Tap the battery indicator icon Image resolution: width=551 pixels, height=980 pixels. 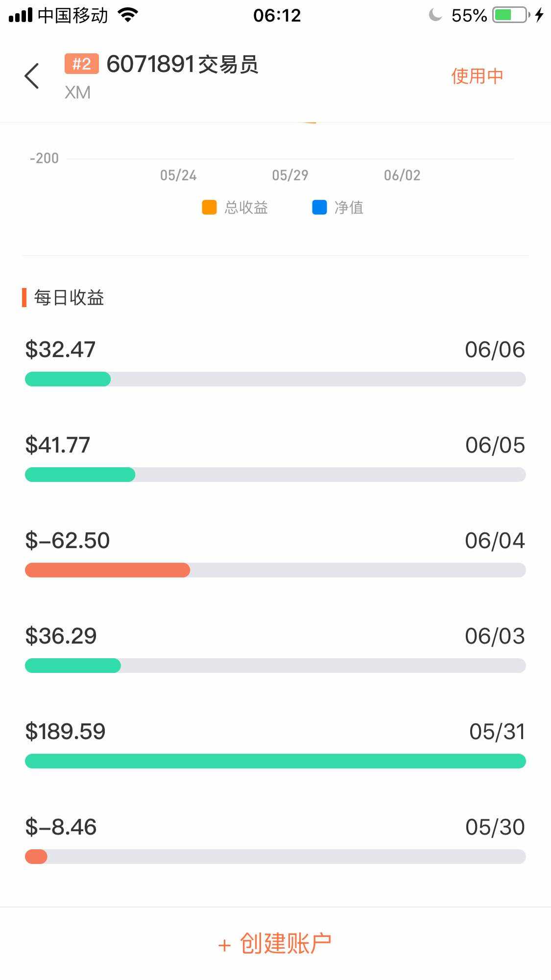[511, 15]
